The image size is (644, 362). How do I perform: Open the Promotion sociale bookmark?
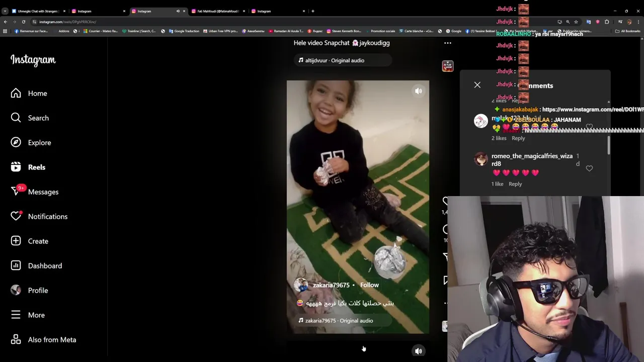(380, 31)
